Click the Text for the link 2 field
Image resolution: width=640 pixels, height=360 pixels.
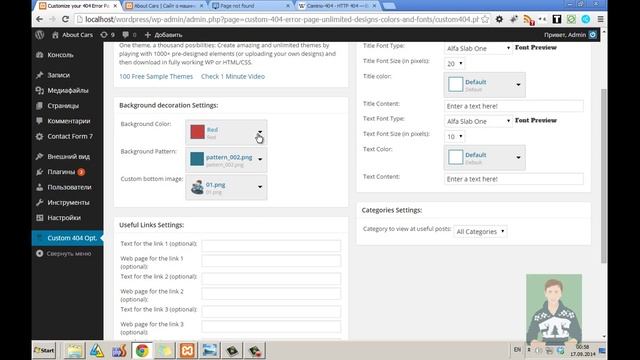pos(271,278)
